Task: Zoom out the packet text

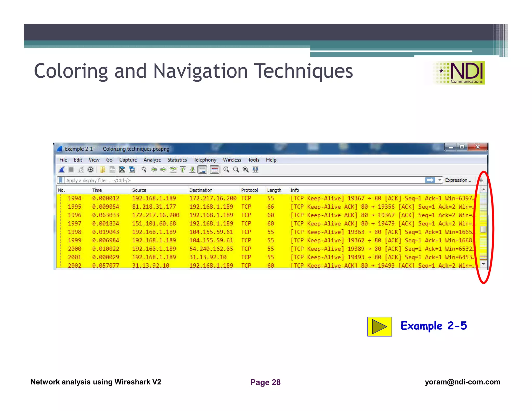Action: pyautogui.click(x=236, y=170)
